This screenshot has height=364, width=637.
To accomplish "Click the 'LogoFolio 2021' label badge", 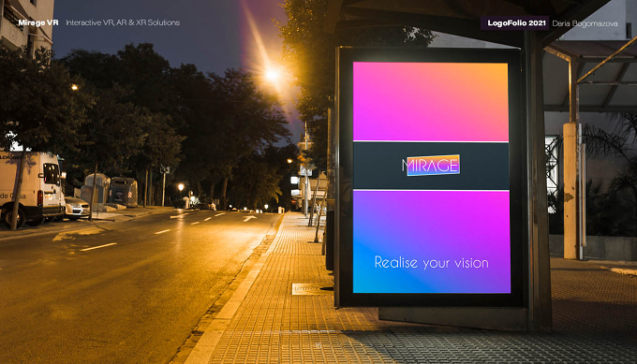I will (x=514, y=23).
